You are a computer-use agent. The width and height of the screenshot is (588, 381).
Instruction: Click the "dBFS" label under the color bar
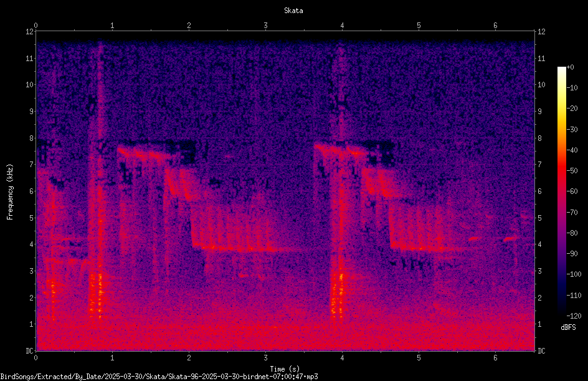point(568,327)
